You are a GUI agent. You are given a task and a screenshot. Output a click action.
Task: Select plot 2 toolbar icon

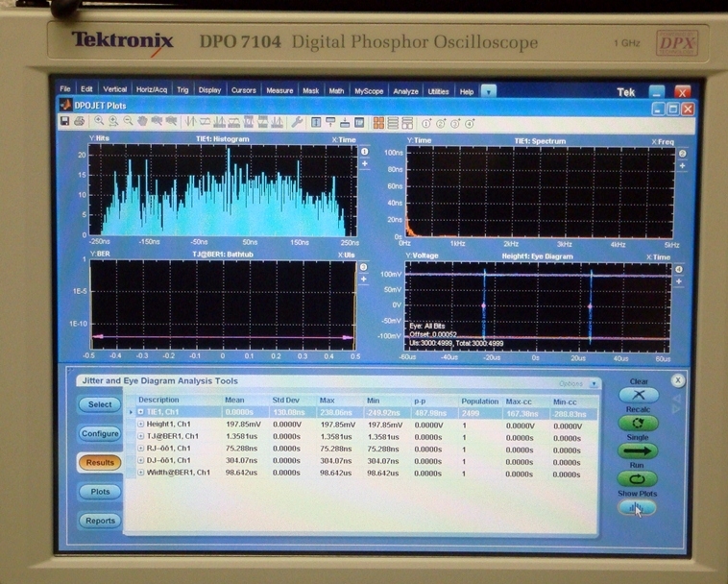441,124
